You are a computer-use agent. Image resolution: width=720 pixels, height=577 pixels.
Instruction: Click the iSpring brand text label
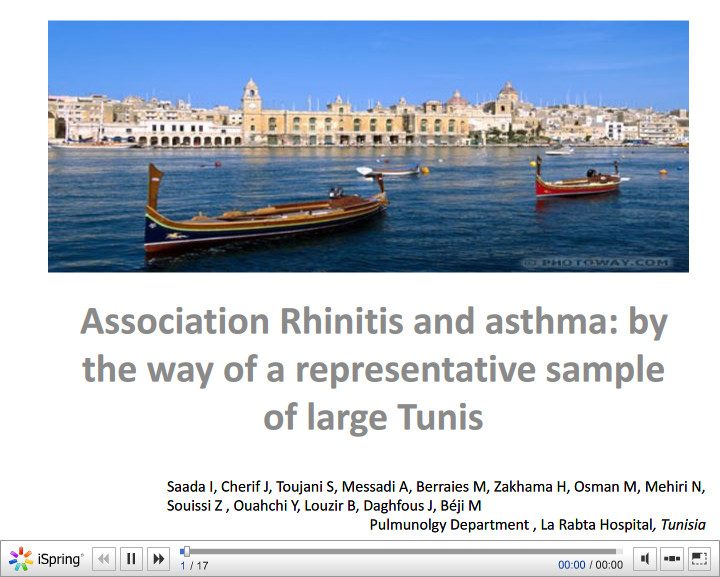click(x=62, y=559)
